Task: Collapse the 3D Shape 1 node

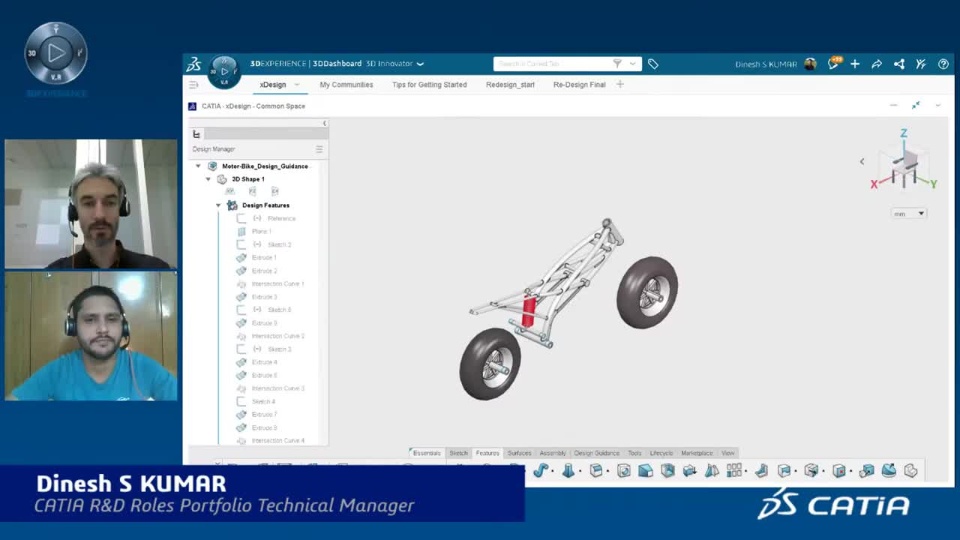Action: (208, 179)
